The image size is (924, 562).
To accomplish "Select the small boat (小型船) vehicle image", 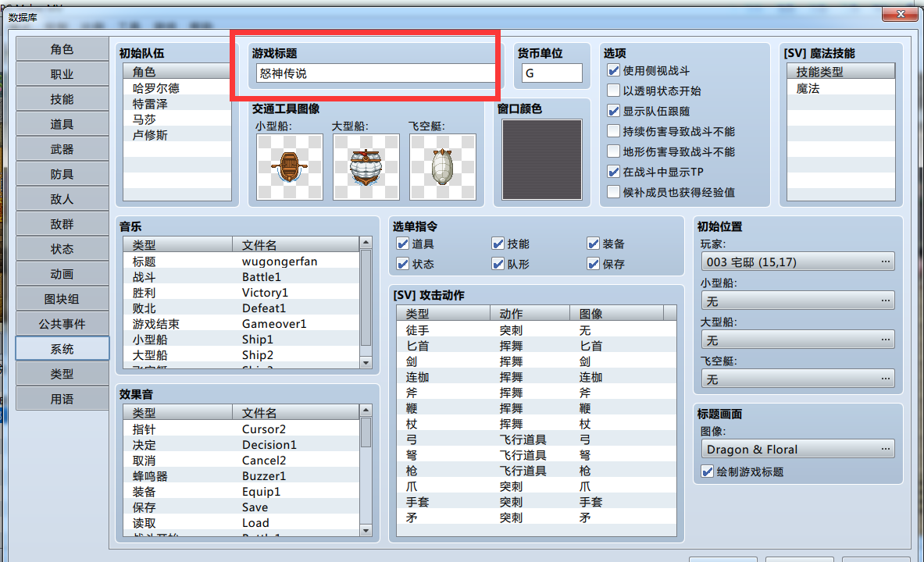I will coord(289,167).
